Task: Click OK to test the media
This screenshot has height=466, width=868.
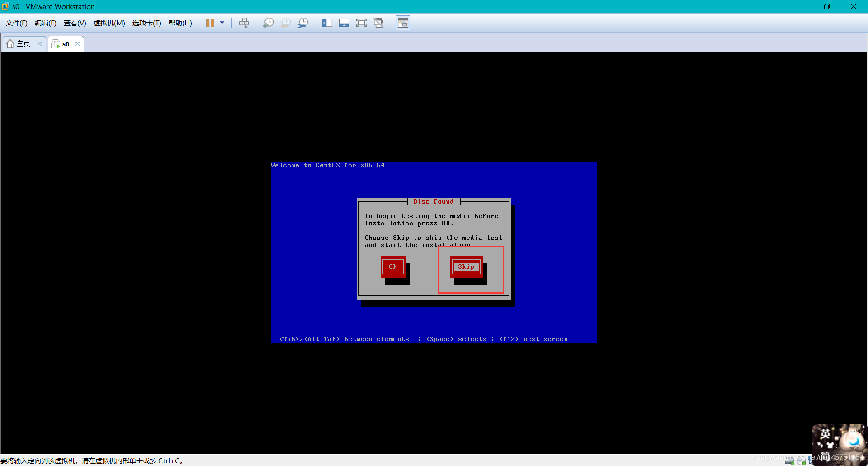Action: coord(393,267)
